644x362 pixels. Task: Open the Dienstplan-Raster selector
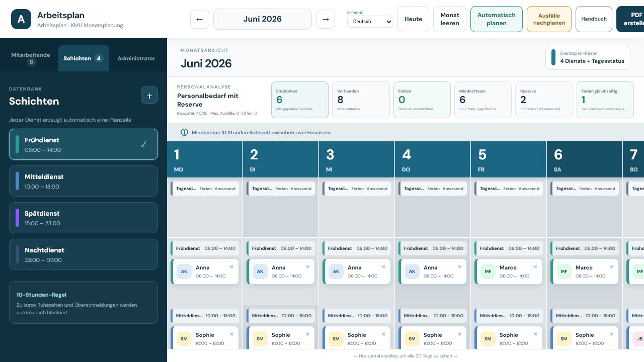pos(588,57)
